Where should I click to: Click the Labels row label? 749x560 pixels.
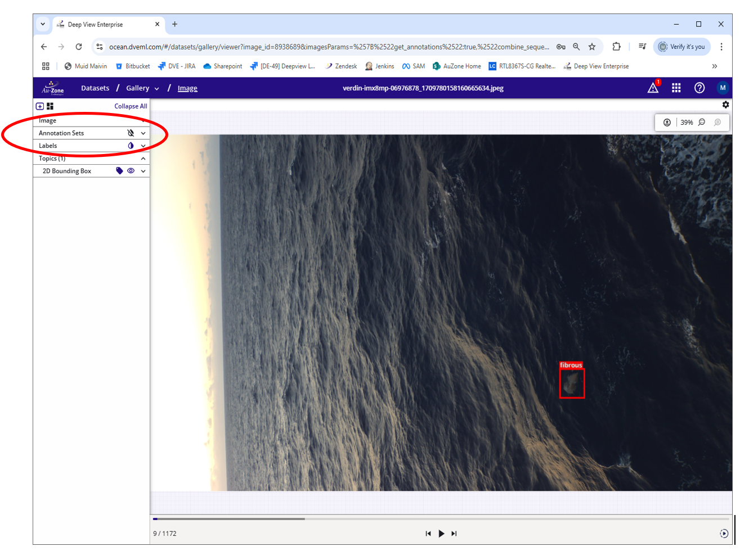coord(48,146)
